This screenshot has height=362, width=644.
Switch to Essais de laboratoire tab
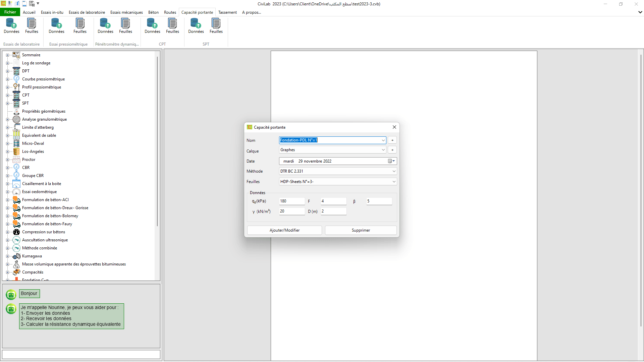(87, 12)
